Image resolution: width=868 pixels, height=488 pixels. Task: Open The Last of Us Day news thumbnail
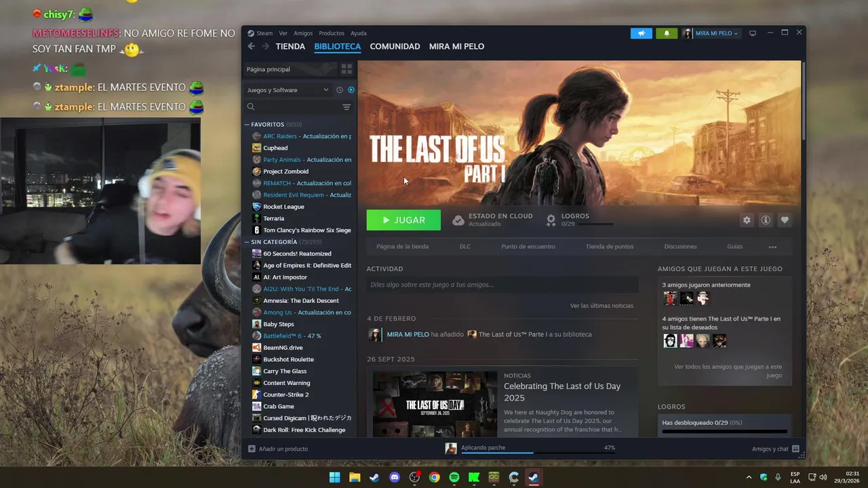coord(435,404)
